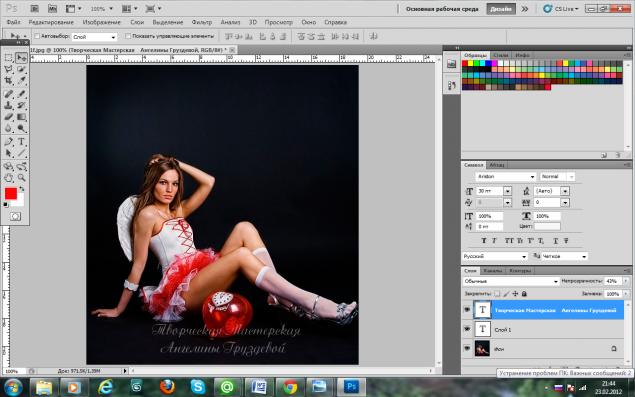Open the anti-aliasing Четкое dropdown
The width and height of the screenshot is (635, 397).
click(564, 256)
